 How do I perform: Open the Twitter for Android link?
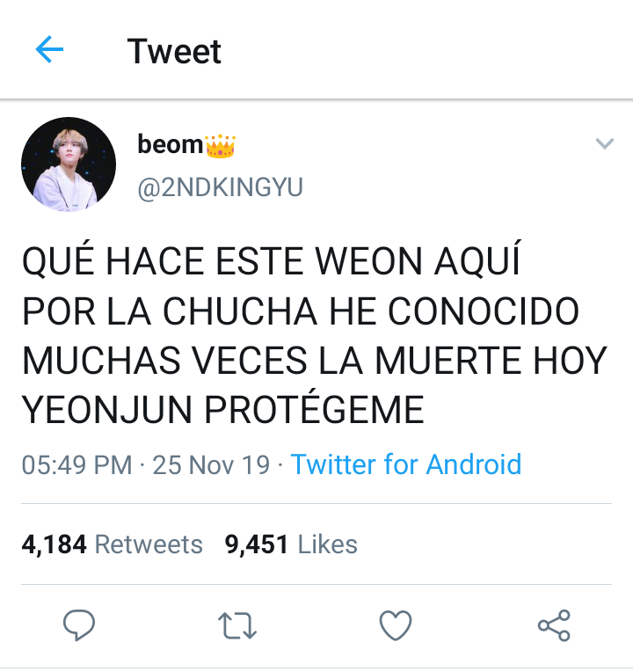point(406,464)
